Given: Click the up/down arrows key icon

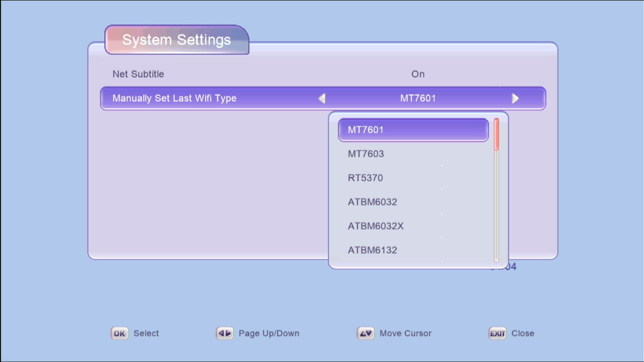Looking at the screenshot, I should click(x=365, y=333).
